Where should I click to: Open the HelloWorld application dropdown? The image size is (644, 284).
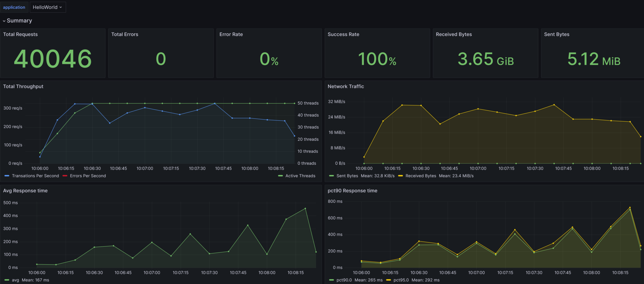pyautogui.click(x=47, y=7)
